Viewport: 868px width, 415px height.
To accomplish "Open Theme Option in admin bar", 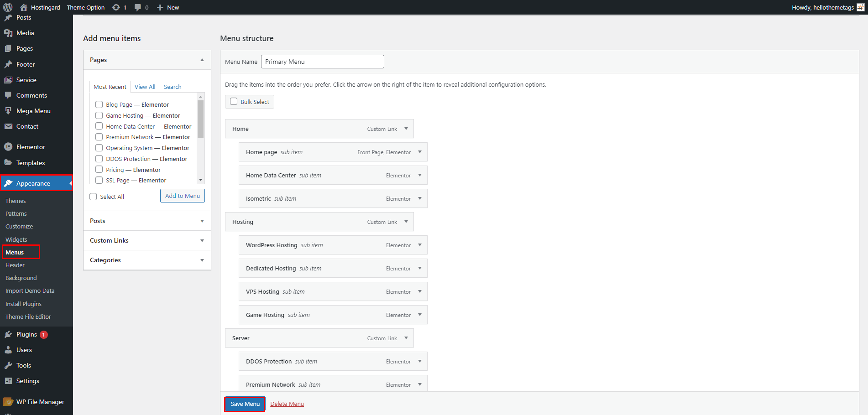I will pos(86,7).
